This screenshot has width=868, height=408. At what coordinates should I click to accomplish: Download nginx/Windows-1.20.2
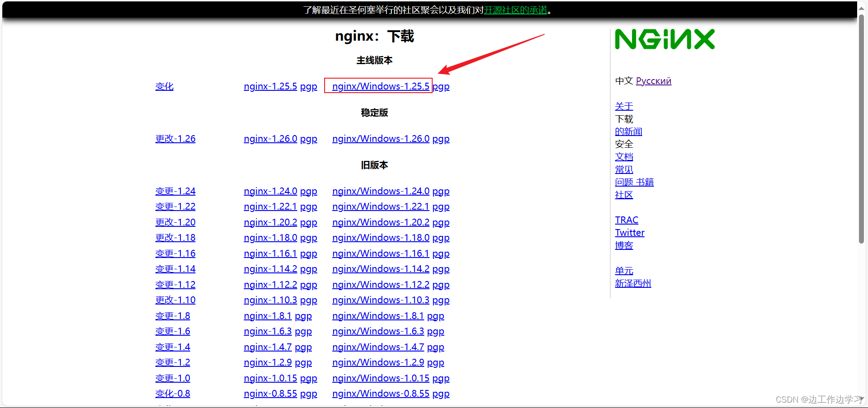[381, 222]
